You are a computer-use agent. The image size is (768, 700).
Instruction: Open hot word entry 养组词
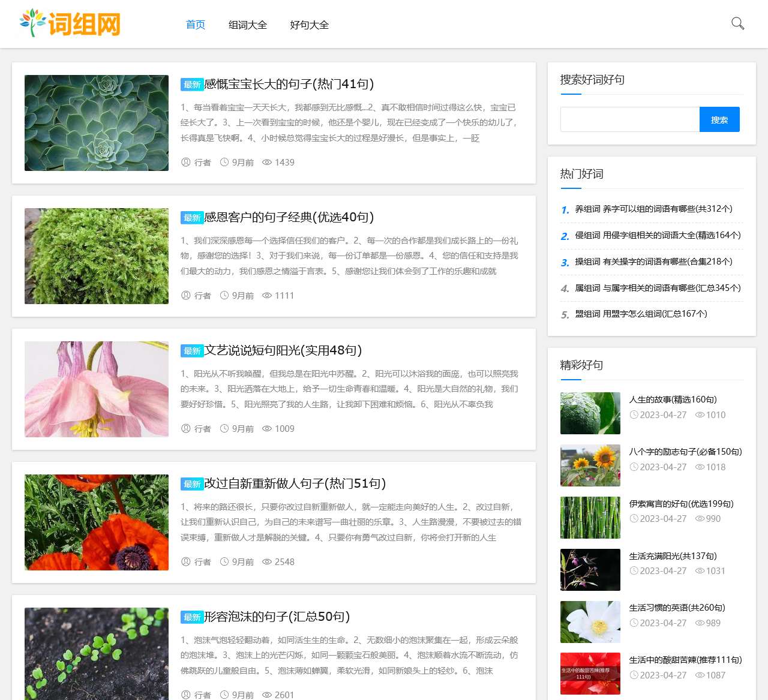[653, 209]
